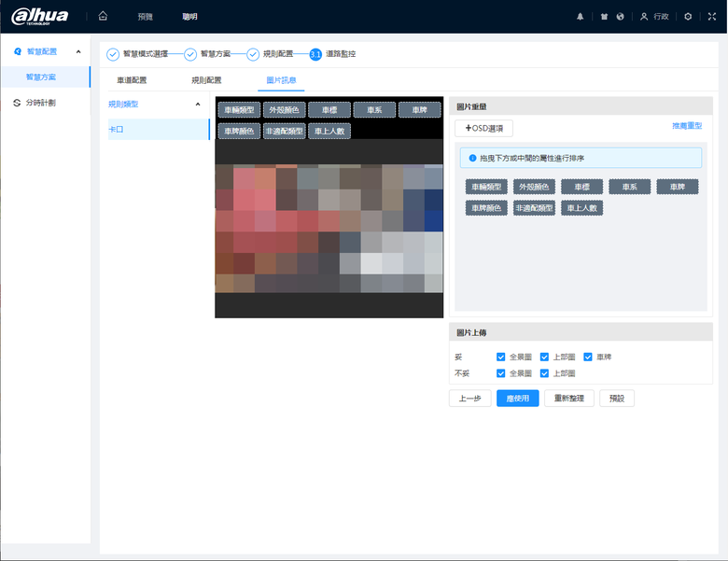Screen dimensions: 728x561
Task: Click the blurred camera preview image
Action: (x=329, y=229)
